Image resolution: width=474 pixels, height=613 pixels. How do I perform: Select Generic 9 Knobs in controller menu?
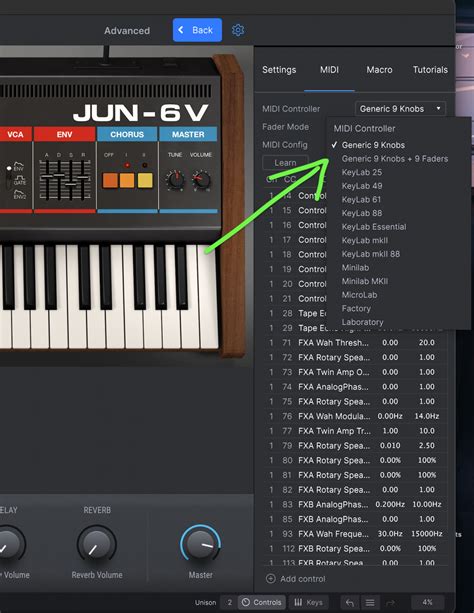373,145
